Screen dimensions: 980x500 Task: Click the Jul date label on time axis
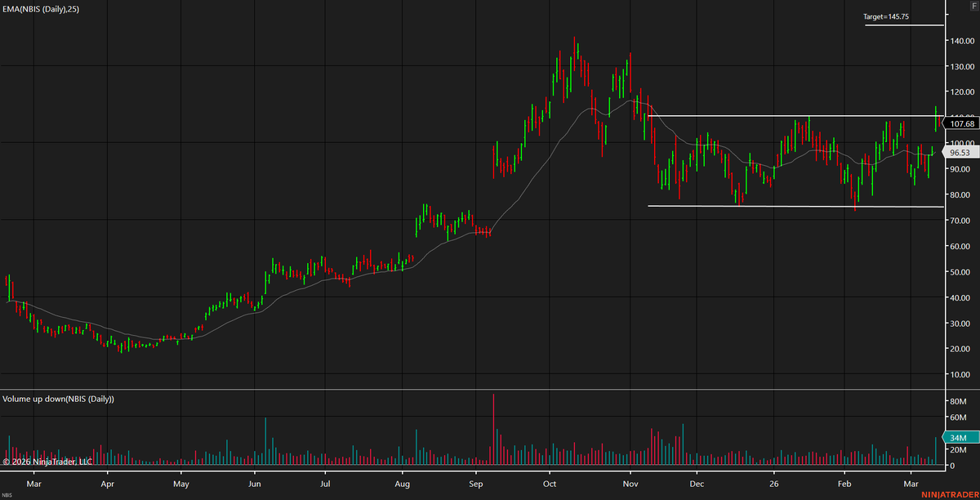click(x=324, y=483)
